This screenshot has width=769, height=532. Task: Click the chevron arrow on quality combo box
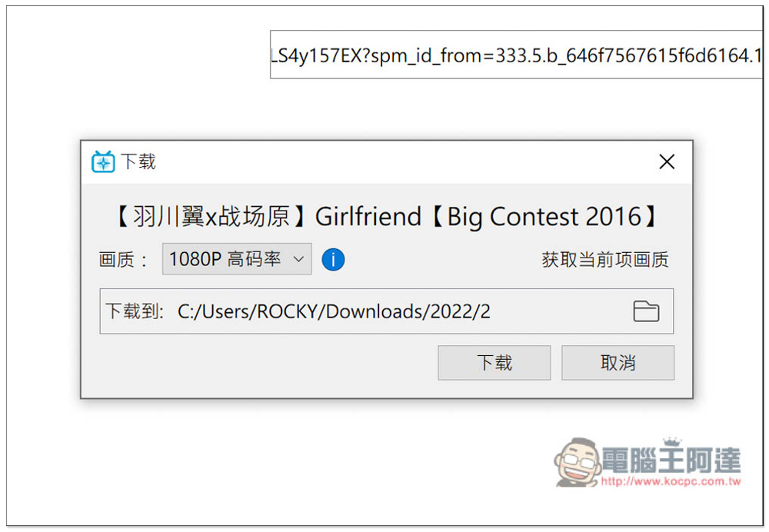pos(298,259)
